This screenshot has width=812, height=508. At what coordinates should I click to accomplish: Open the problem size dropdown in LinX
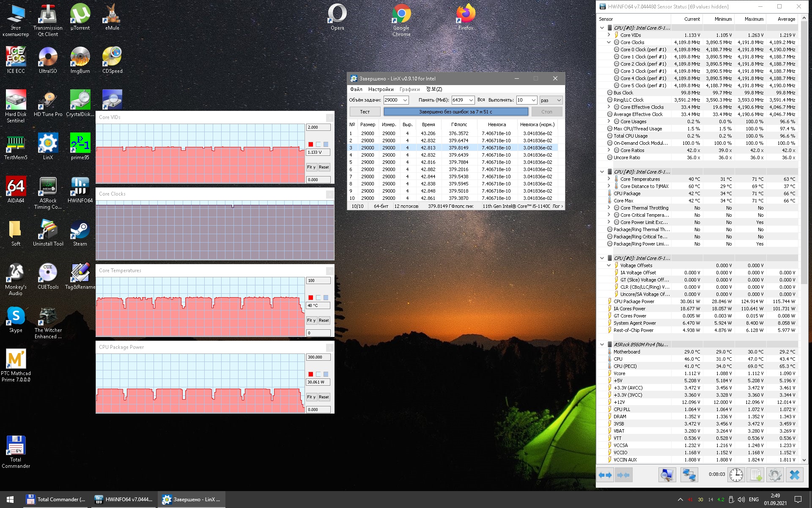pos(405,100)
